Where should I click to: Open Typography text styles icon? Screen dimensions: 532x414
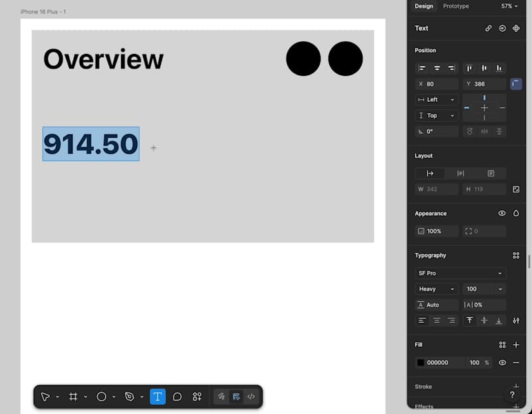(x=516, y=256)
